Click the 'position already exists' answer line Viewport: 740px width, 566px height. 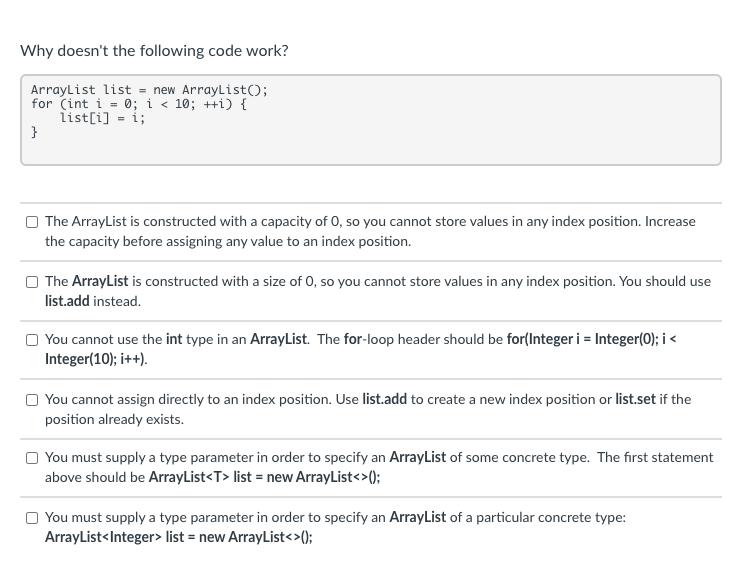point(114,419)
